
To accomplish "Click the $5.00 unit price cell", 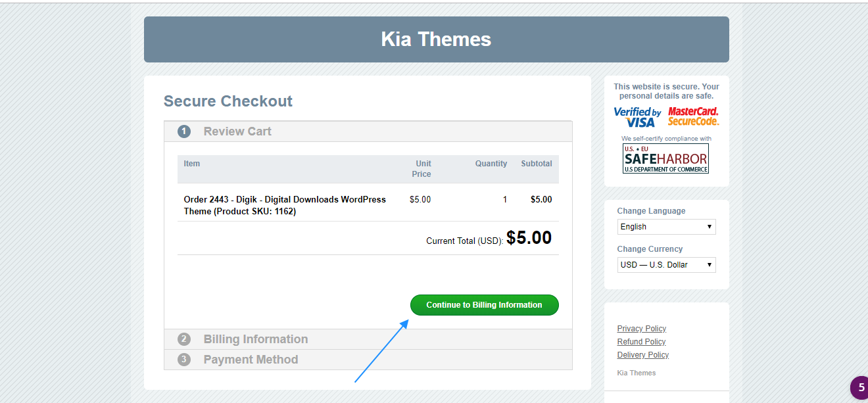I will point(420,199).
